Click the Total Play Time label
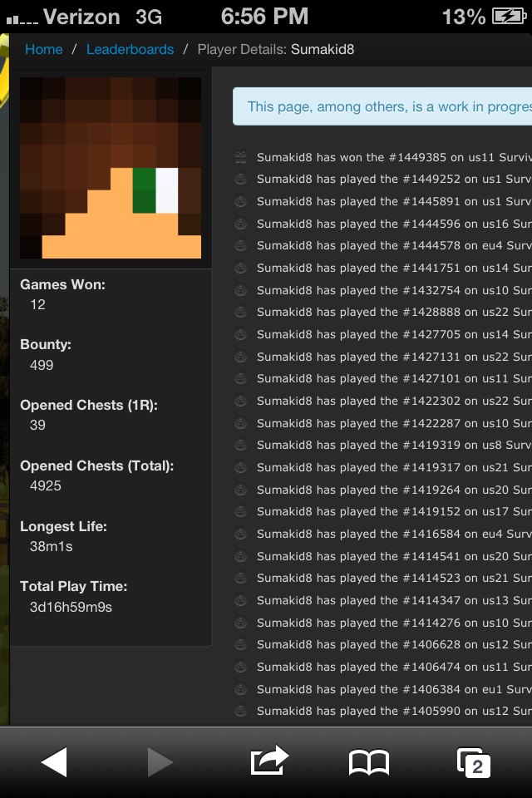The image size is (532, 798). pyautogui.click(x=74, y=586)
